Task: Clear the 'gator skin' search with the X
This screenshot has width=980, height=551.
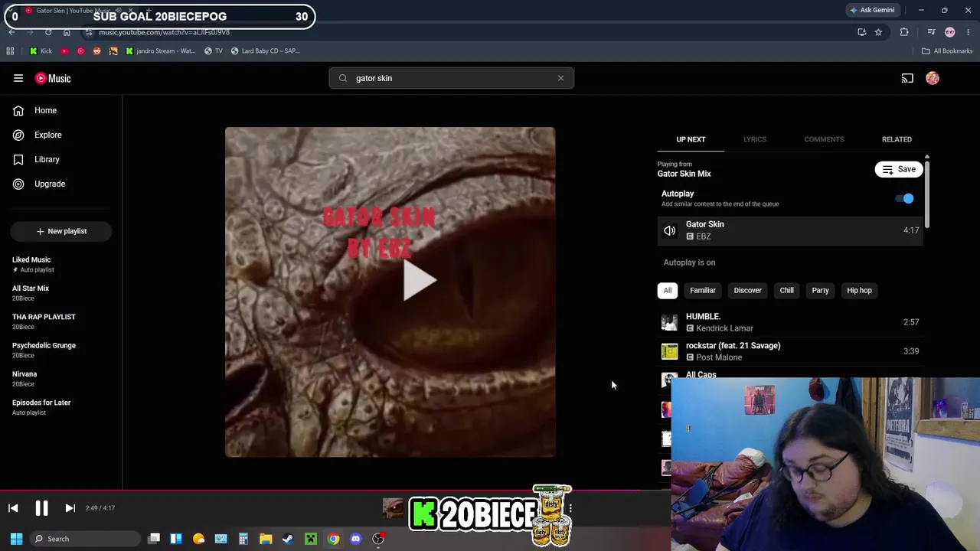Action: 560,78
